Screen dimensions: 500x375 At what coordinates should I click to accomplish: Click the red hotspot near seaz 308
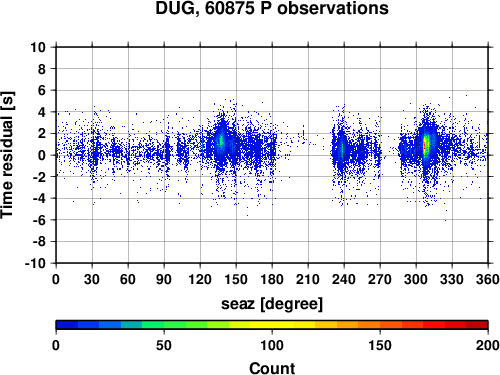click(425, 146)
